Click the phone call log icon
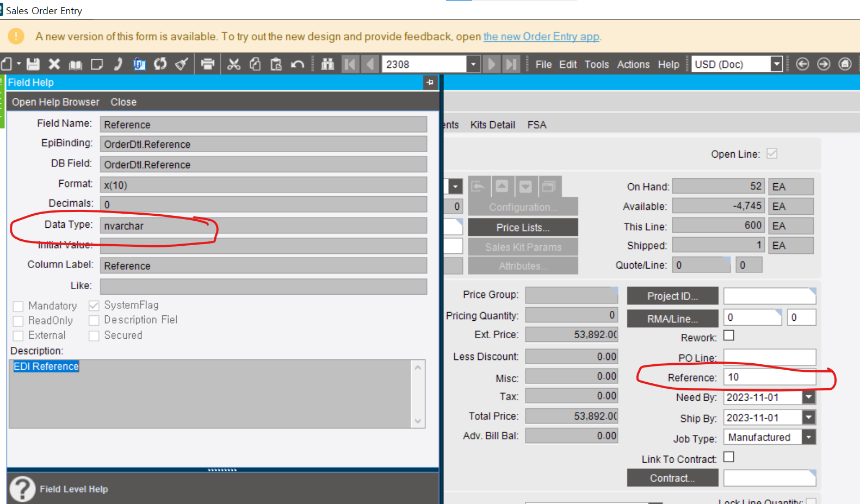860x504 pixels. (x=117, y=64)
